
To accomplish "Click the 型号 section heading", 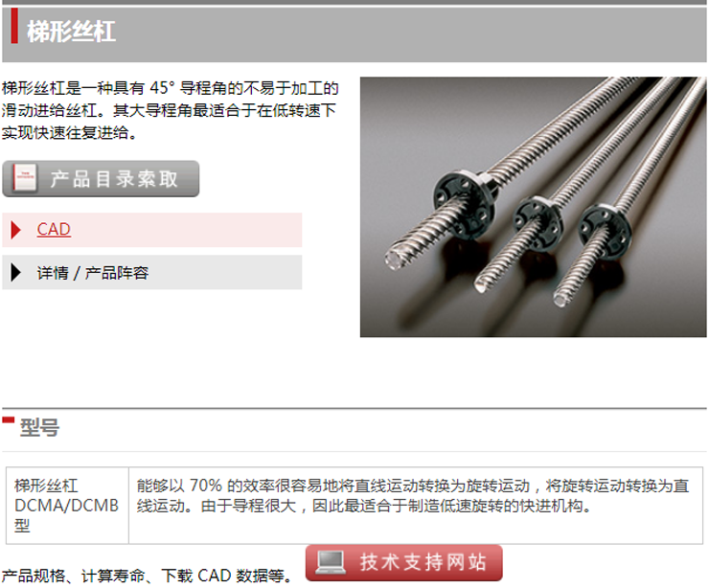I will (39, 427).
